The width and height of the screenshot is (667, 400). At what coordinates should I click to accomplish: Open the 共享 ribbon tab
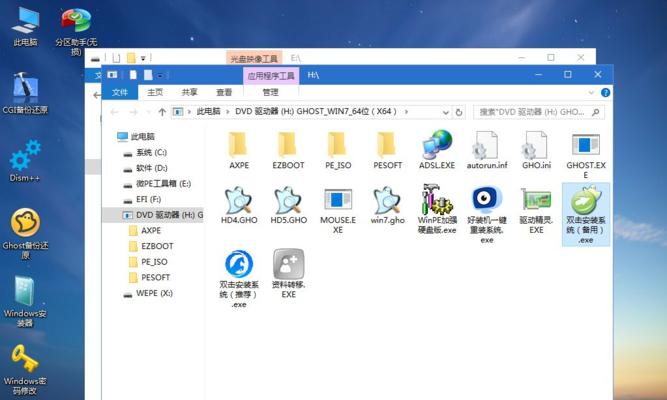point(189,92)
